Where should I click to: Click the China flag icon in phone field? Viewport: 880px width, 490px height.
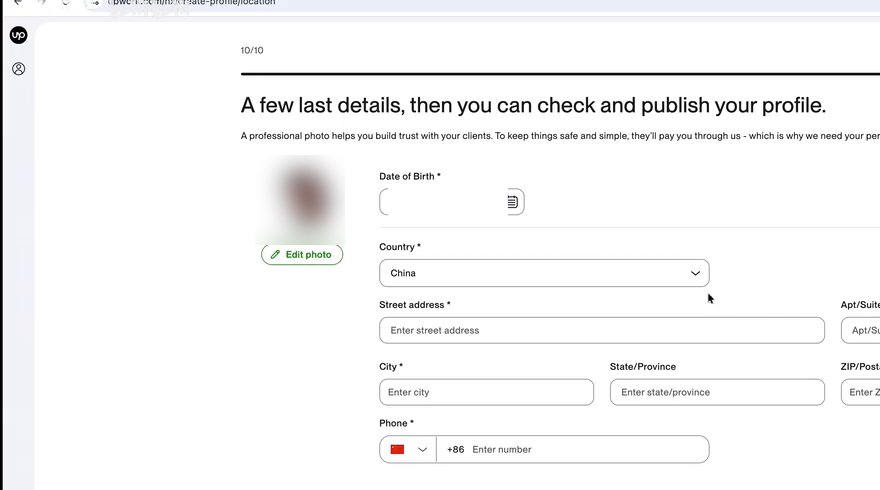(397, 450)
